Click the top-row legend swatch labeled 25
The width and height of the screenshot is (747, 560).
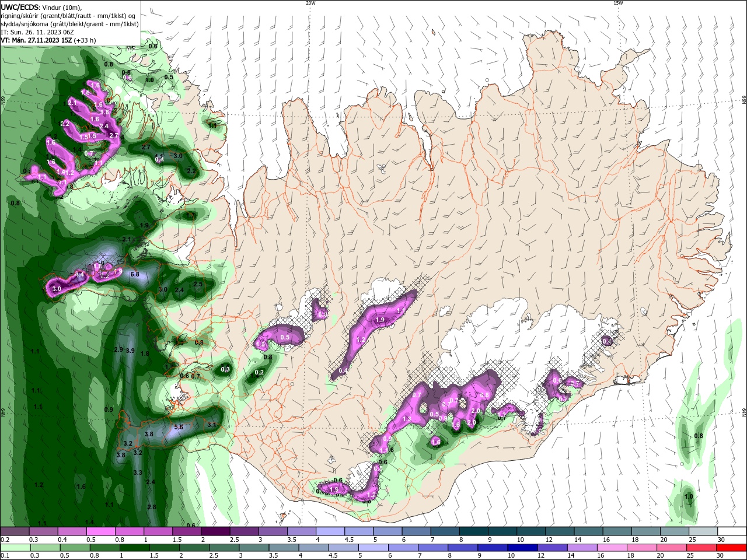[704, 531]
